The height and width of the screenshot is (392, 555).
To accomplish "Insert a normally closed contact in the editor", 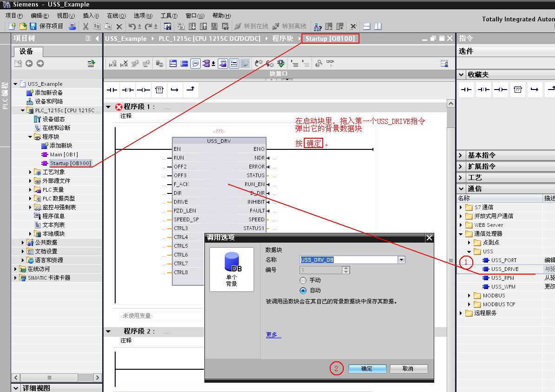I will click(x=128, y=90).
